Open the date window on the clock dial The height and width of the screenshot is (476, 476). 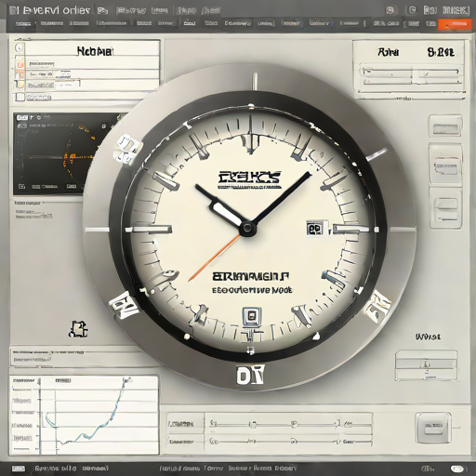click(315, 229)
